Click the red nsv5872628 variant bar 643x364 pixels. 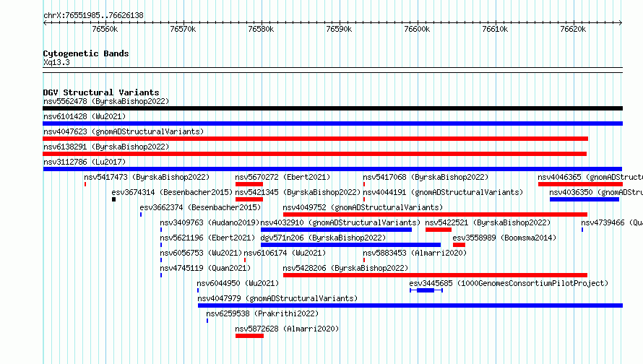click(249, 336)
